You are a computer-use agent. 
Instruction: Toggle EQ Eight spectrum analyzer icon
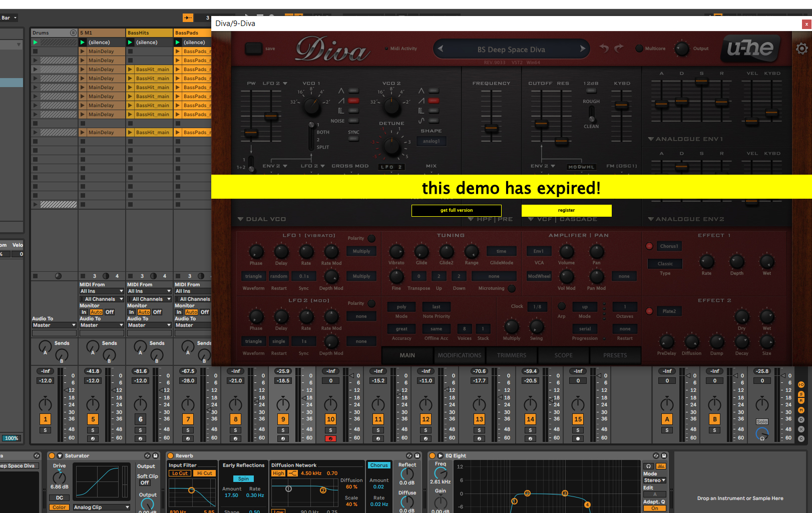(x=661, y=466)
